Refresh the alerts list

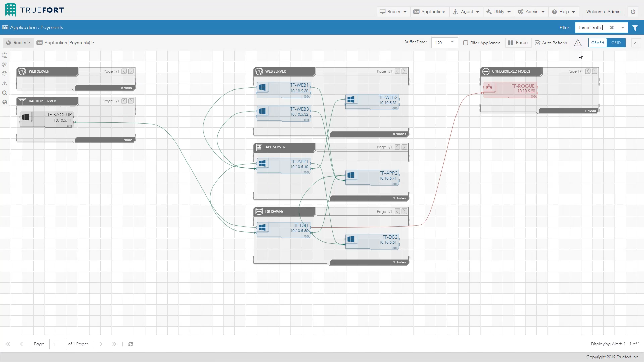click(x=131, y=344)
